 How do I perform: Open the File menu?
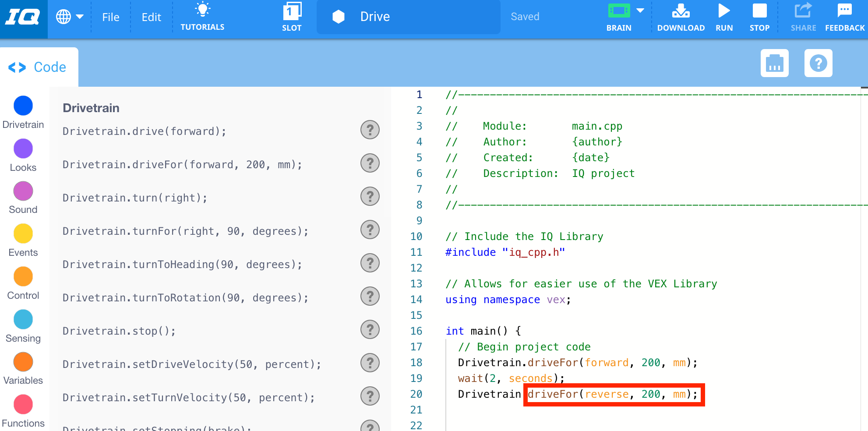pos(110,17)
